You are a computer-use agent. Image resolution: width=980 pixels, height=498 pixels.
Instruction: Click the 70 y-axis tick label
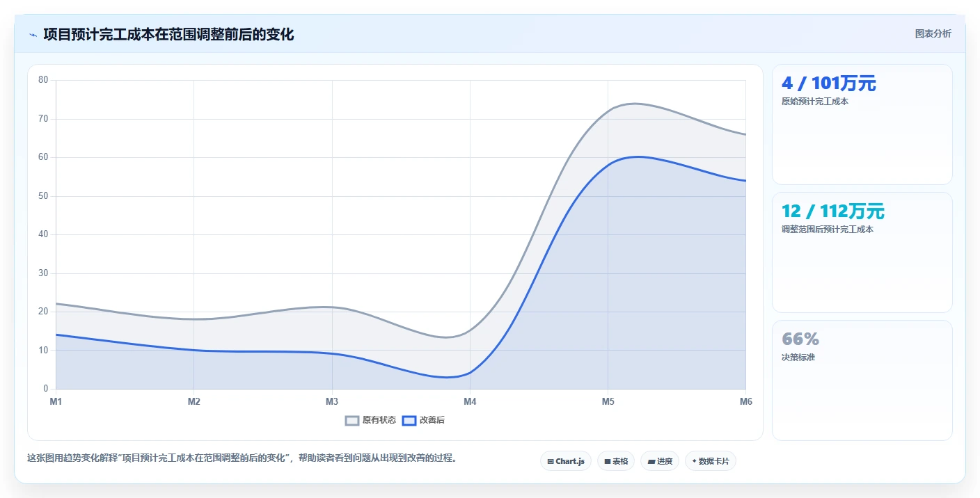coord(43,119)
